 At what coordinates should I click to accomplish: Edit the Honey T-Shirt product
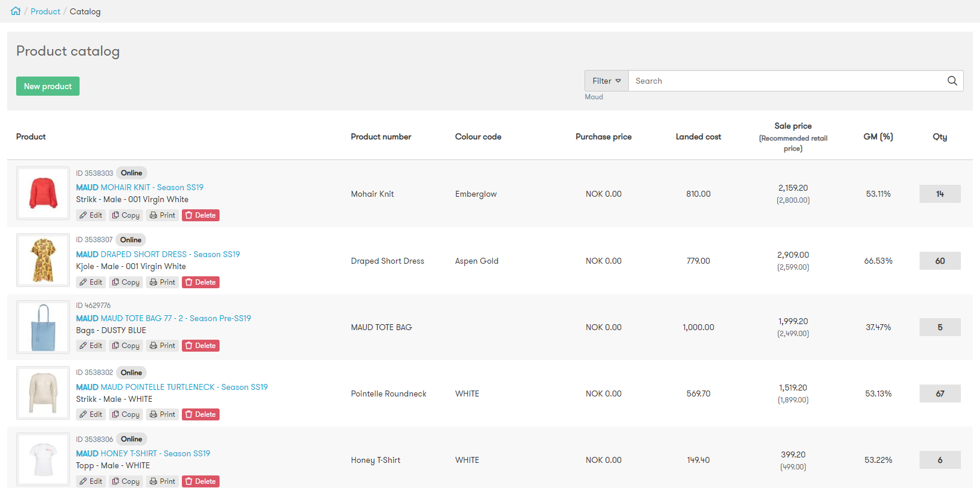pos(91,481)
